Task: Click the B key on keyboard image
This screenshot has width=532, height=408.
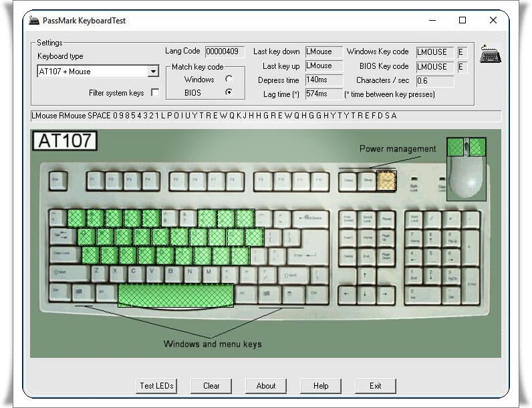Action: [172, 274]
